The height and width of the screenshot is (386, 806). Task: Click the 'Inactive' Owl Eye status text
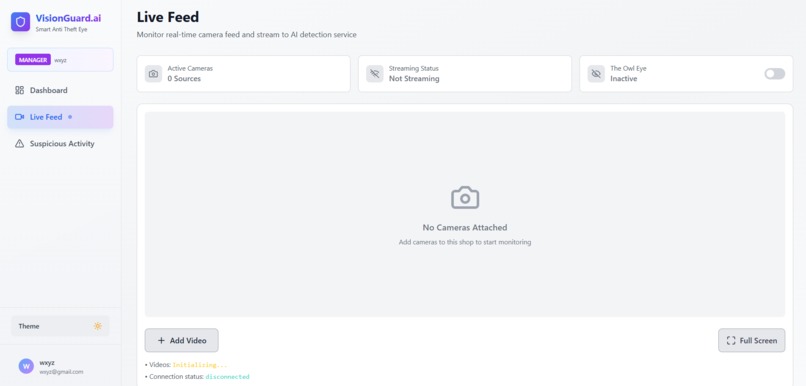click(x=624, y=79)
